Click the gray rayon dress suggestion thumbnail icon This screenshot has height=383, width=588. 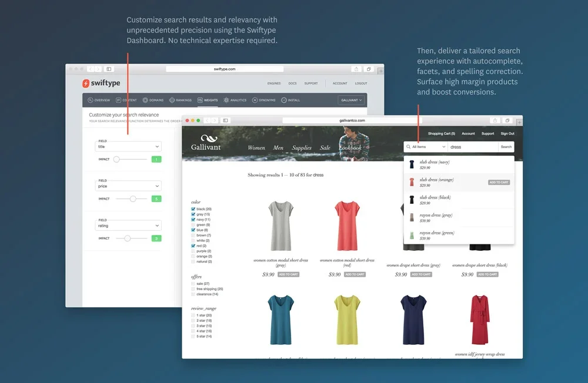pos(412,217)
